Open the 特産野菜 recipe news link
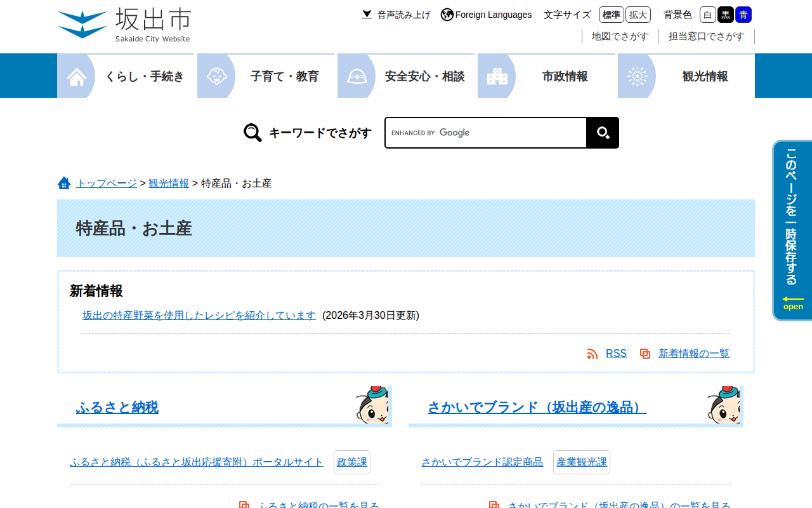Screen dimensions: 812x508 click(199, 316)
